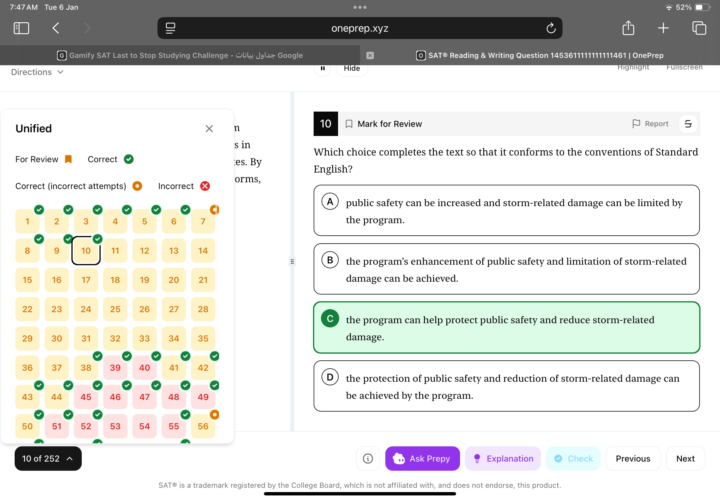The width and height of the screenshot is (720, 500).
Task: Tap the Safari share icon
Action: point(628,28)
